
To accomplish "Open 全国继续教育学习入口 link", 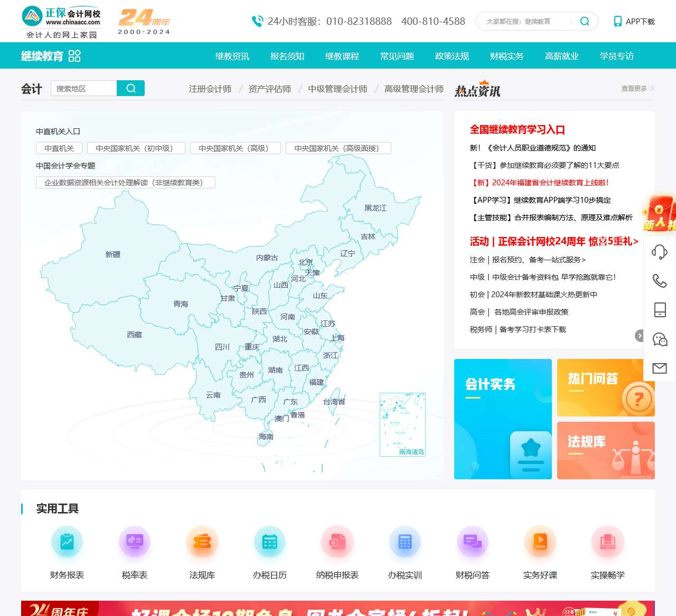I will (x=517, y=129).
